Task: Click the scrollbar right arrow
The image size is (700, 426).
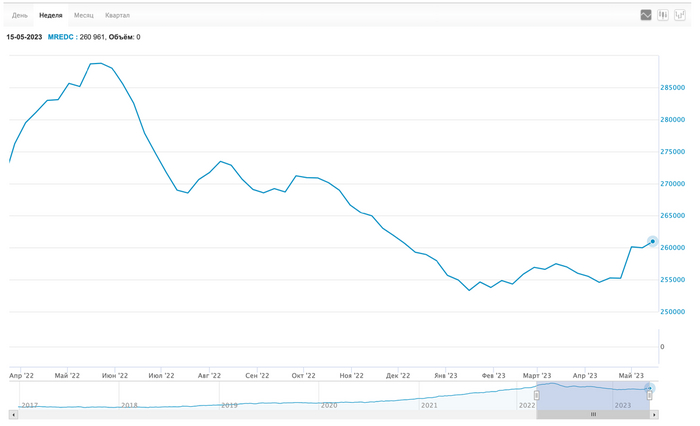Action: click(x=654, y=415)
